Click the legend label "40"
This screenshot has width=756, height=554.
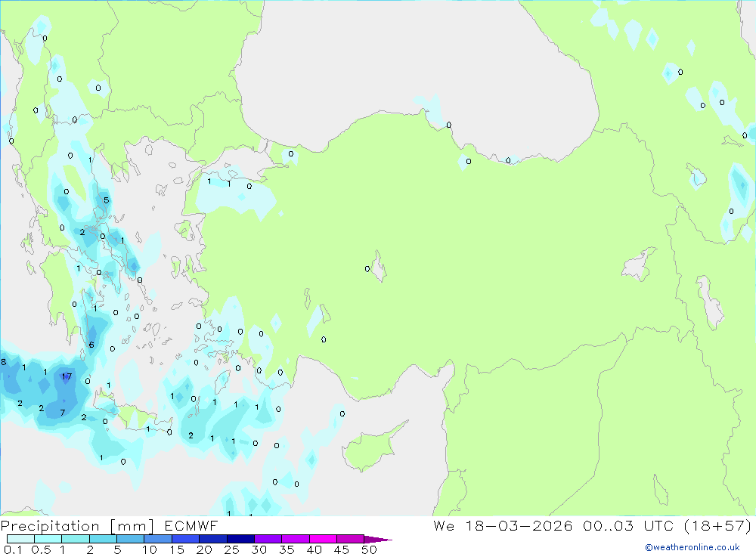pos(314,549)
